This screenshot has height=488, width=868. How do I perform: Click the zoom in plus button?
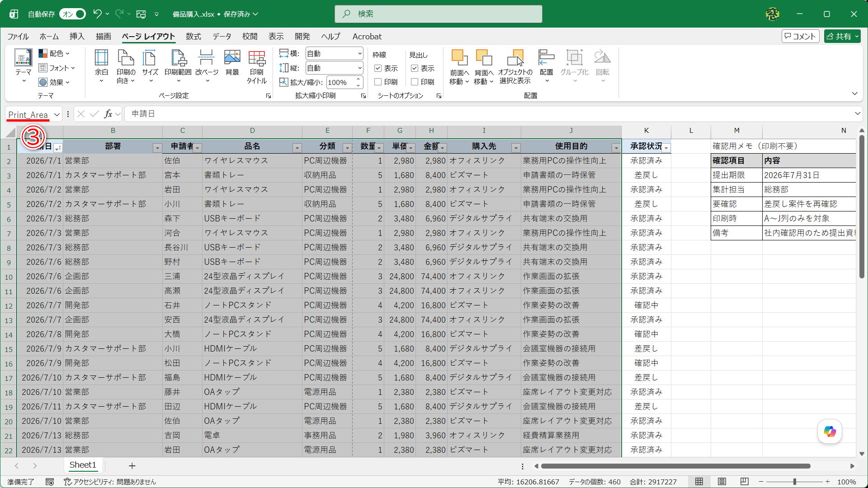point(827,482)
